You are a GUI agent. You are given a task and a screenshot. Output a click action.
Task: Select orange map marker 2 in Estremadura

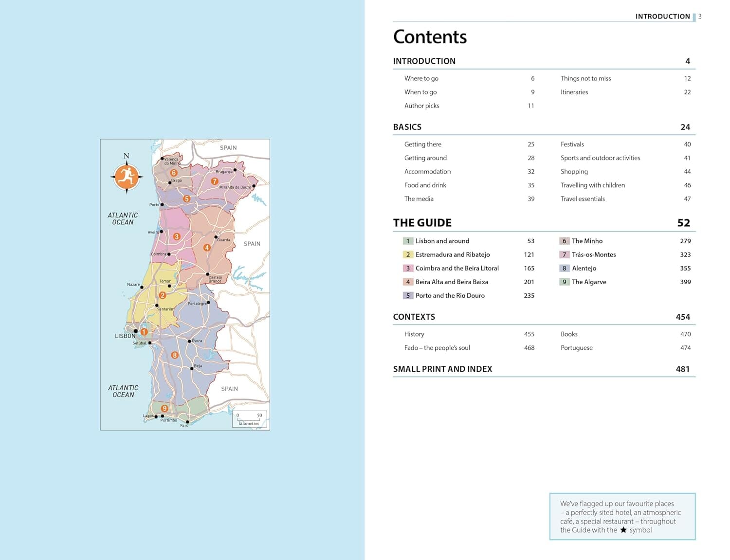163,295
